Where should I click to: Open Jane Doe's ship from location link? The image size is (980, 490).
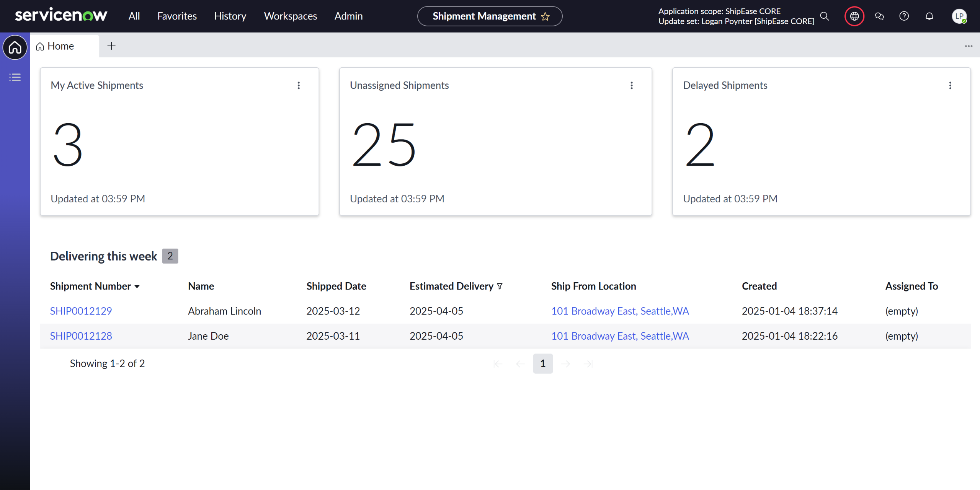620,336
